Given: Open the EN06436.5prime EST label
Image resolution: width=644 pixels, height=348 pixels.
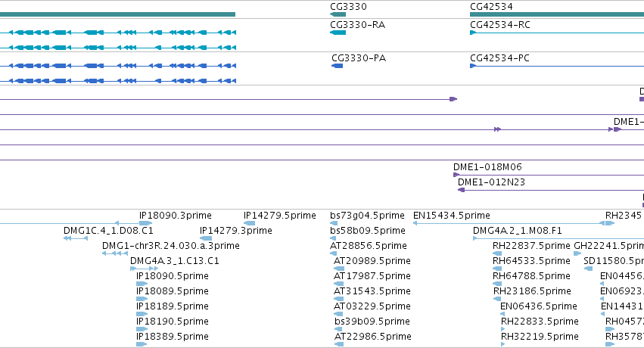Looking at the screenshot, I should 539,306.
